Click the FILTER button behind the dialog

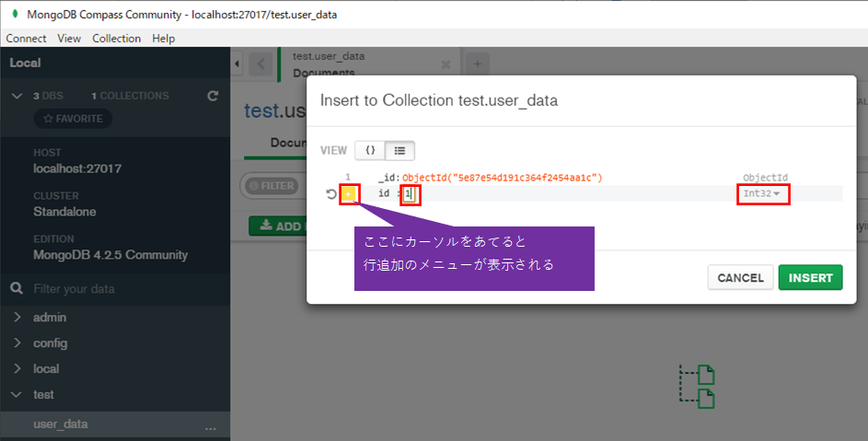[x=272, y=186]
